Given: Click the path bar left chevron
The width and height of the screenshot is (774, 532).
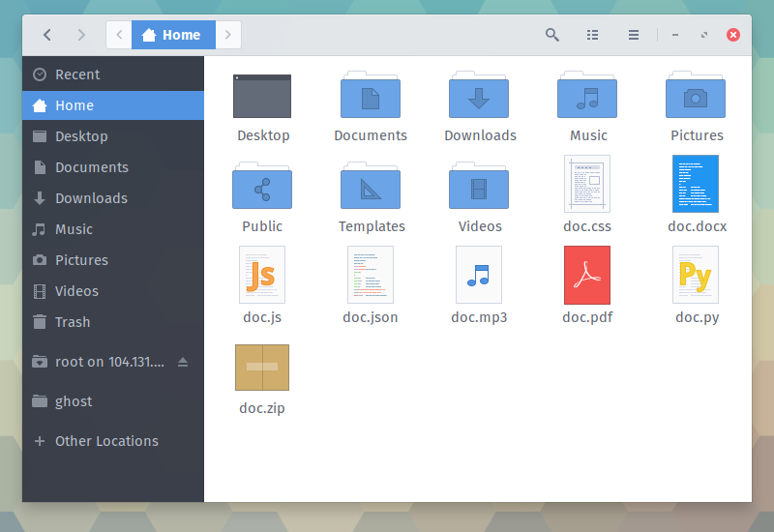Looking at the screenshot, I should [119, 35].
